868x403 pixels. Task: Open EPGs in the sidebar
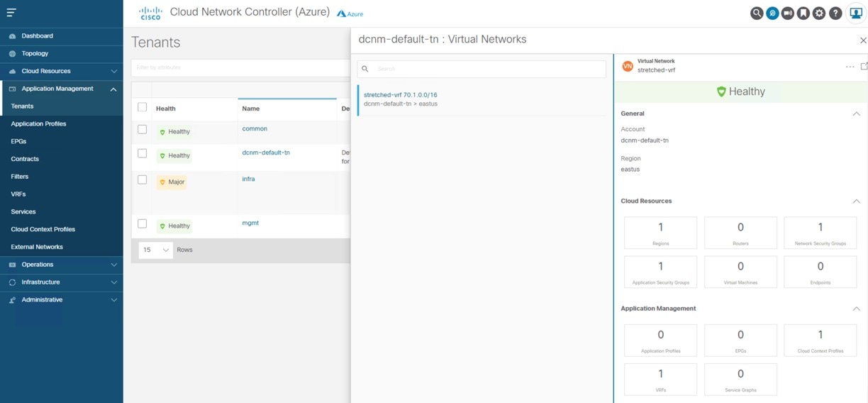click(18, 141)
